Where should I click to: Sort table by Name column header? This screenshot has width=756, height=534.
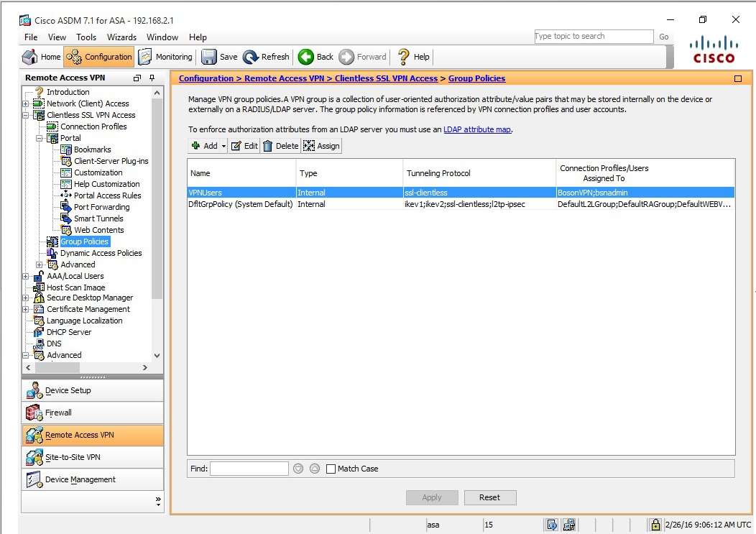pos(241,173)
